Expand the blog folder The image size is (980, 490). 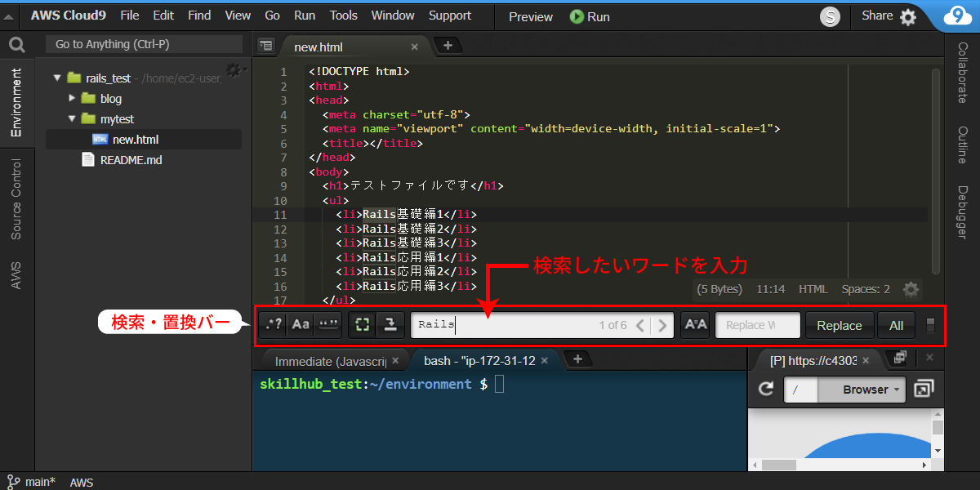pyautogui.click(x=72, y=98)
